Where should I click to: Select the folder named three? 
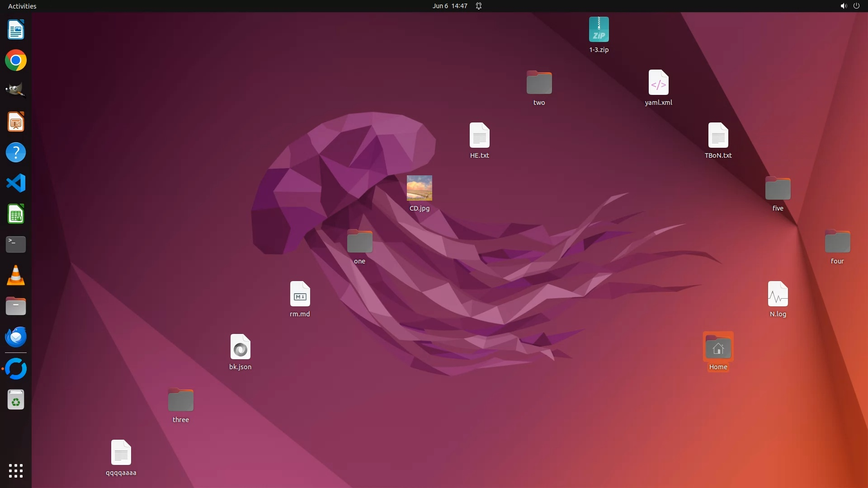(180, 400)
